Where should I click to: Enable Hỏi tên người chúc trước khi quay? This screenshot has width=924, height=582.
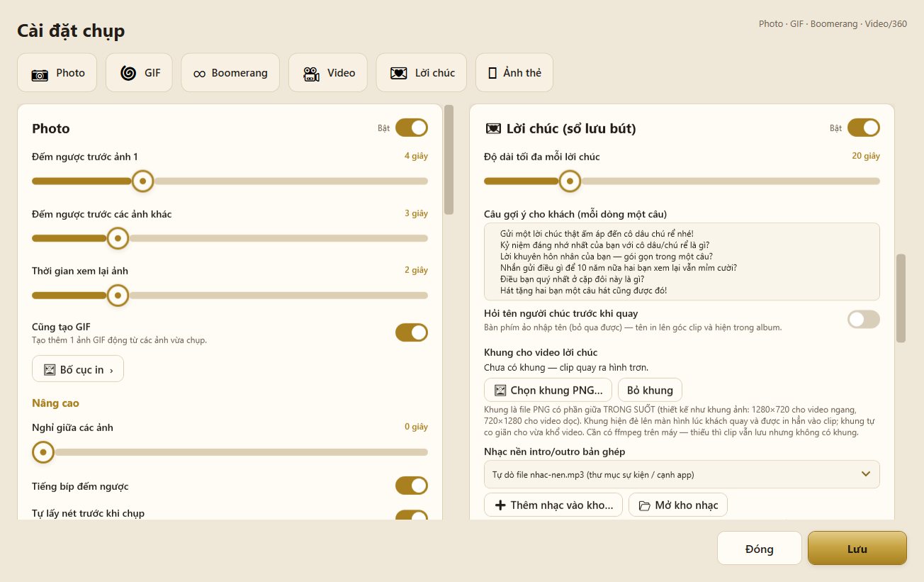click(x=864, y=320)
